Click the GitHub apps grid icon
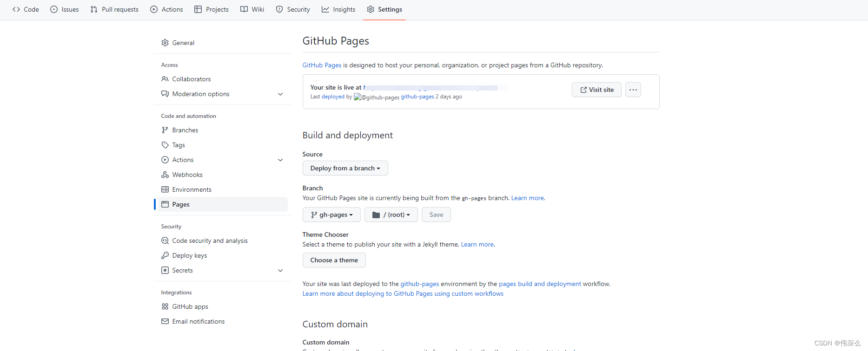The width and height of the screenshot is (868, 351). [x=165, y=306]
